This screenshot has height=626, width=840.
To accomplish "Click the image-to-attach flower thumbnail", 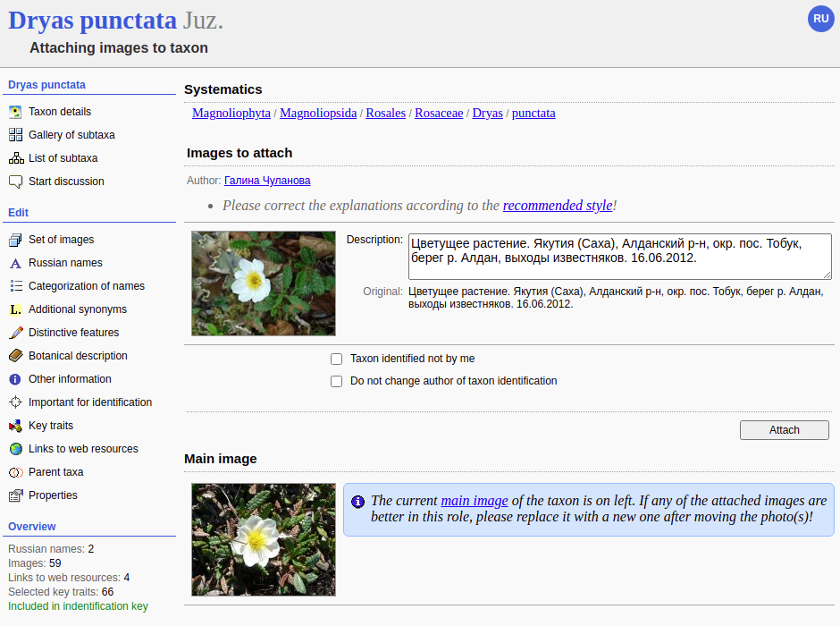I will click(264, 283).
